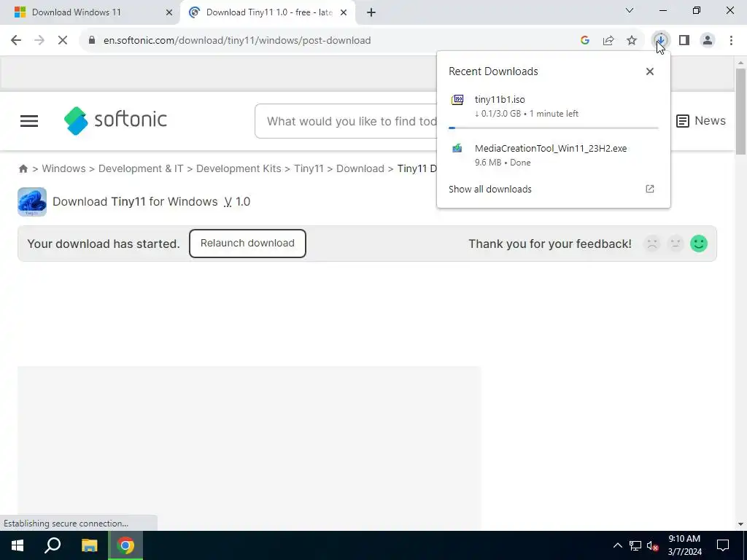
Task: Click the browser forward arrow
Action: [39, 41]
